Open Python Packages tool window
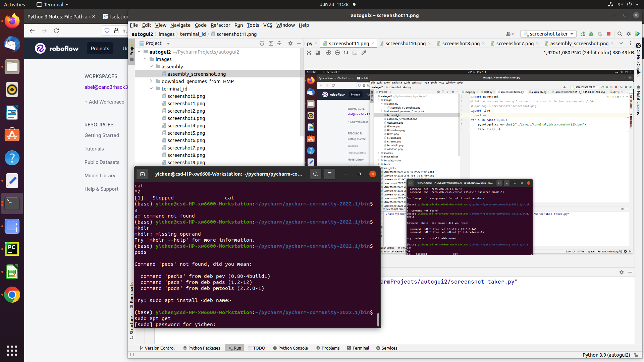 pos(201,348)
